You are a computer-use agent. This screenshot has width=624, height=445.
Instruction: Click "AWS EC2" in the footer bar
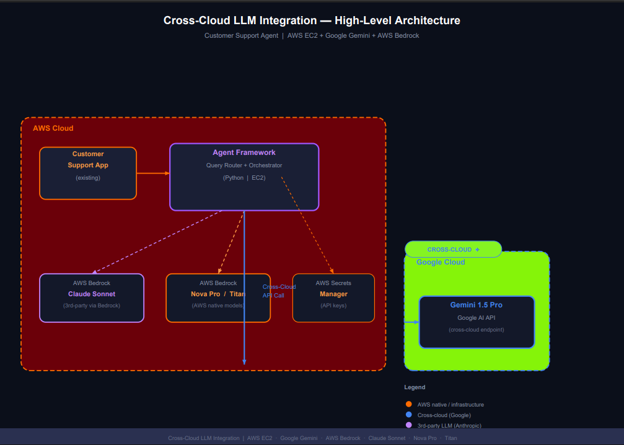259,438
